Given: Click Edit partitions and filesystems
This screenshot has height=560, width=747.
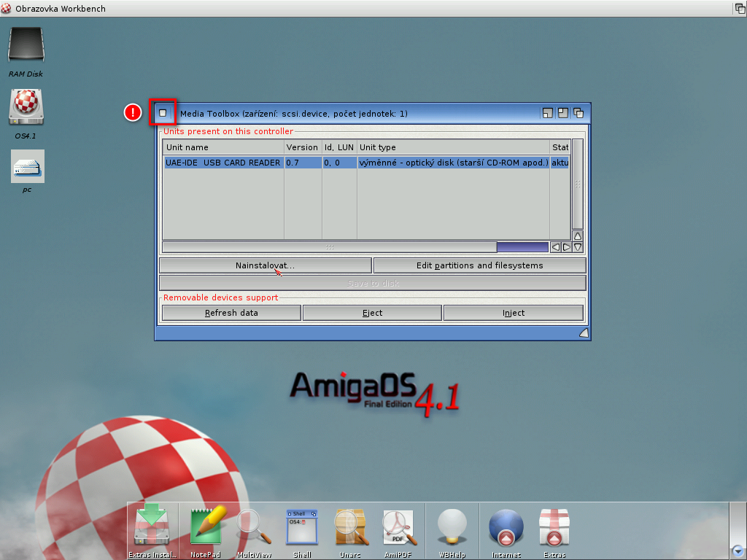Looking at the screenshot, I should 479,265.
